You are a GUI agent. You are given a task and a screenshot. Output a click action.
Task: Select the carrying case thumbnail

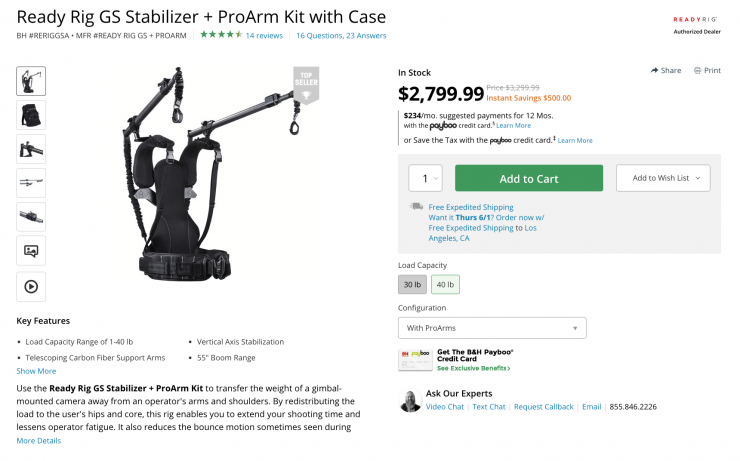(x=31, y=115)
